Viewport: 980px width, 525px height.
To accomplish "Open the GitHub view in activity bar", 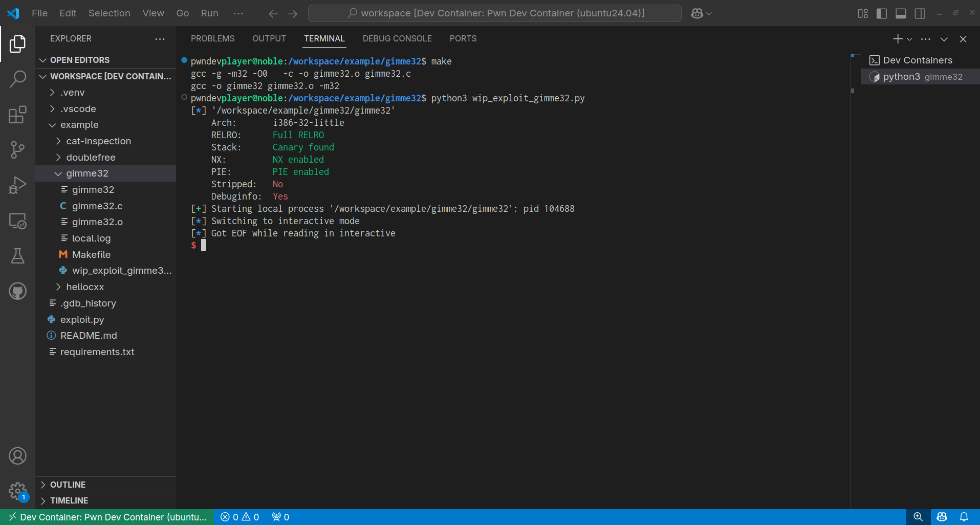I will (x=17, y=291).
